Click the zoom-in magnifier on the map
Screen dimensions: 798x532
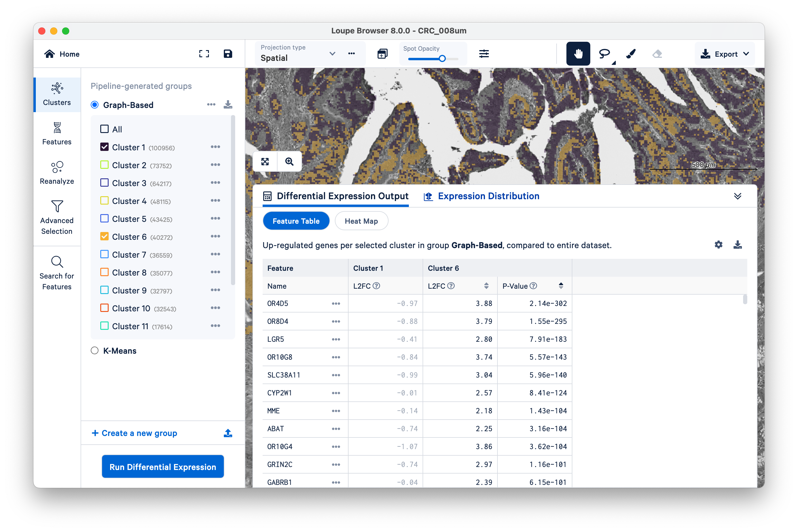289,162
